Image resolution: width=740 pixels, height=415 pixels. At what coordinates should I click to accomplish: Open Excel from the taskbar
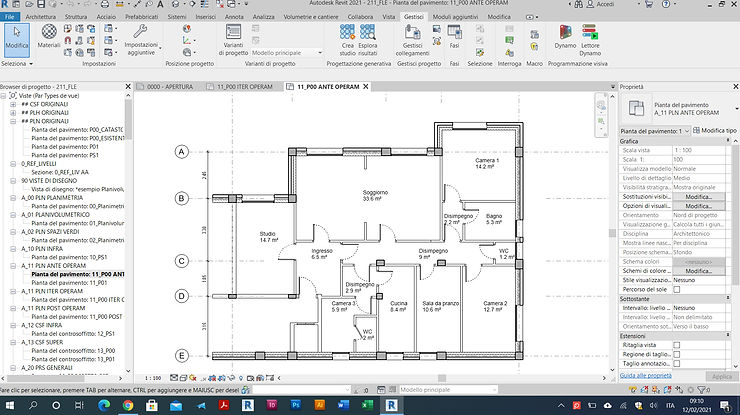pyautogui.click(x=368, y=405)
